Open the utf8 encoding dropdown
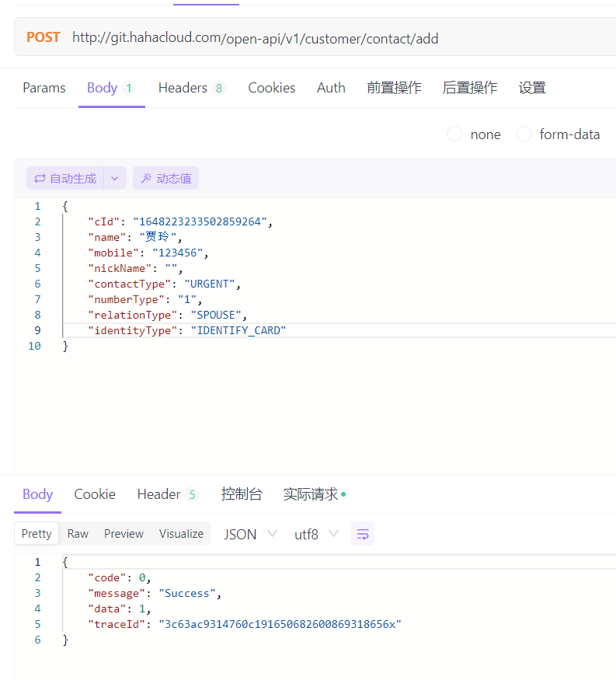616x680 pixels. click(x=316, y=534)
